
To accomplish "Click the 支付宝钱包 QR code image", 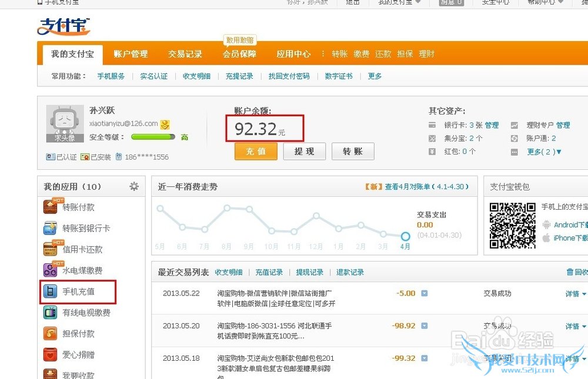I will tap(512, 226).
